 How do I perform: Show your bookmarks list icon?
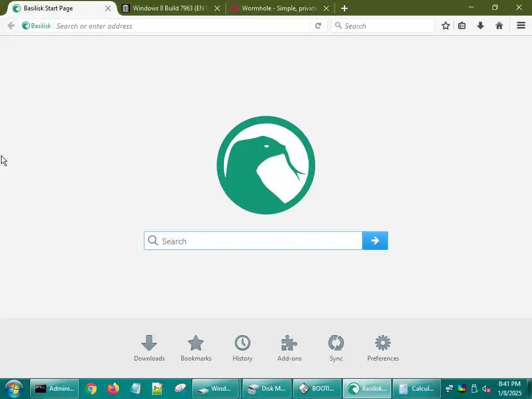tap(462, 25)
